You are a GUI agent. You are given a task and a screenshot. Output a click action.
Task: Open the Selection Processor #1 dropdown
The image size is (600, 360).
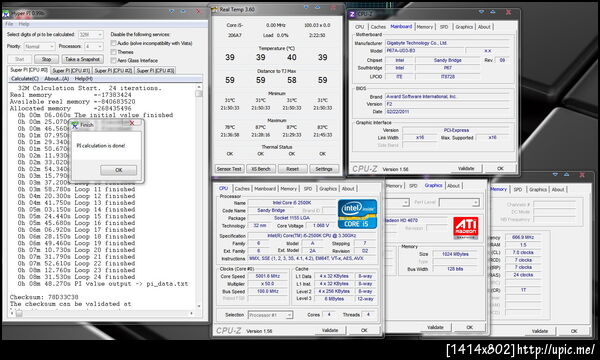point(270,315)
